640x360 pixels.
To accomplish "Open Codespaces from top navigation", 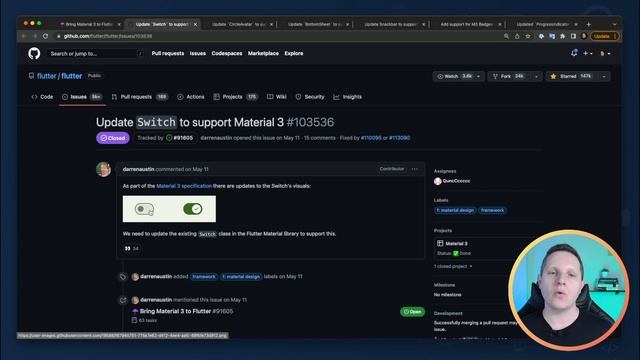I will pos(227,53).
